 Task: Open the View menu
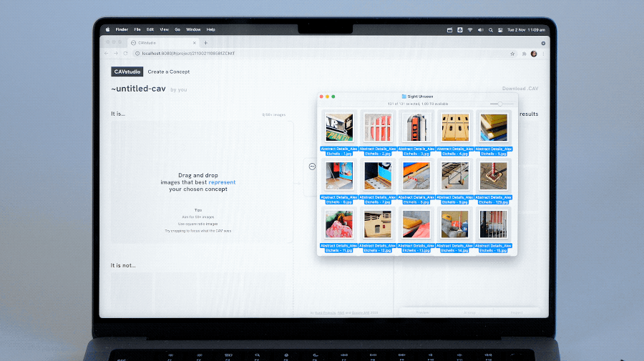coord(165,29)
